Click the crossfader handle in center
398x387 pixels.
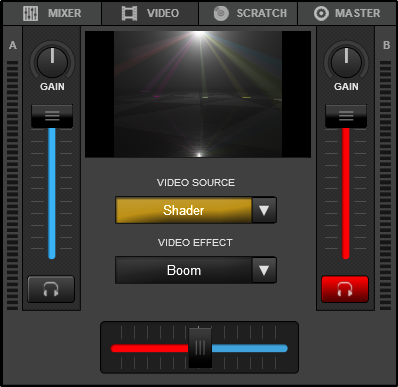[200, 348]
